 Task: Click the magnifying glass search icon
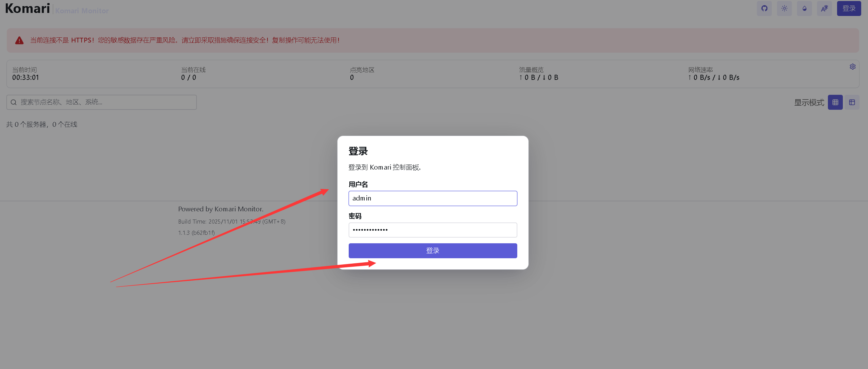tap(14, 102)
